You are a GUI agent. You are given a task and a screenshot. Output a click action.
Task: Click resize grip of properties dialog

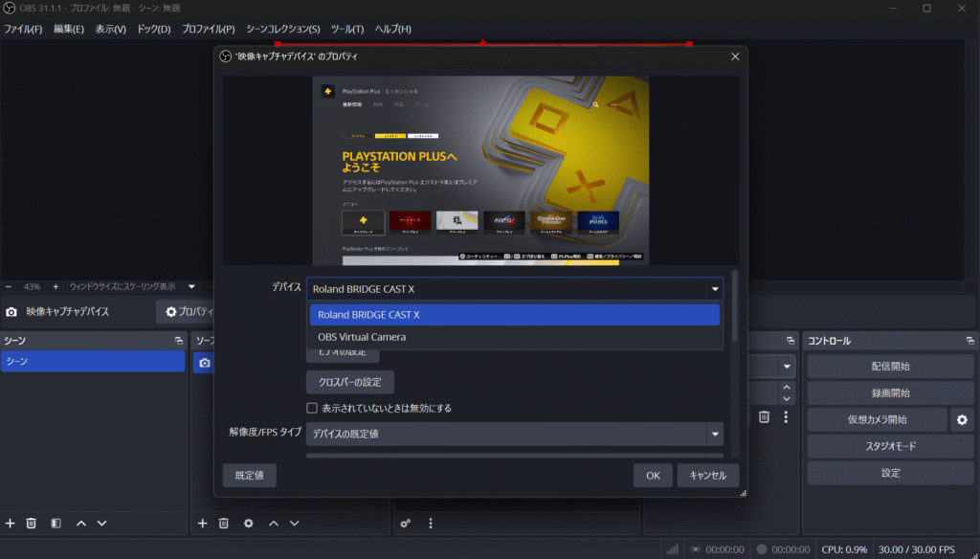[x=743, y=493]
